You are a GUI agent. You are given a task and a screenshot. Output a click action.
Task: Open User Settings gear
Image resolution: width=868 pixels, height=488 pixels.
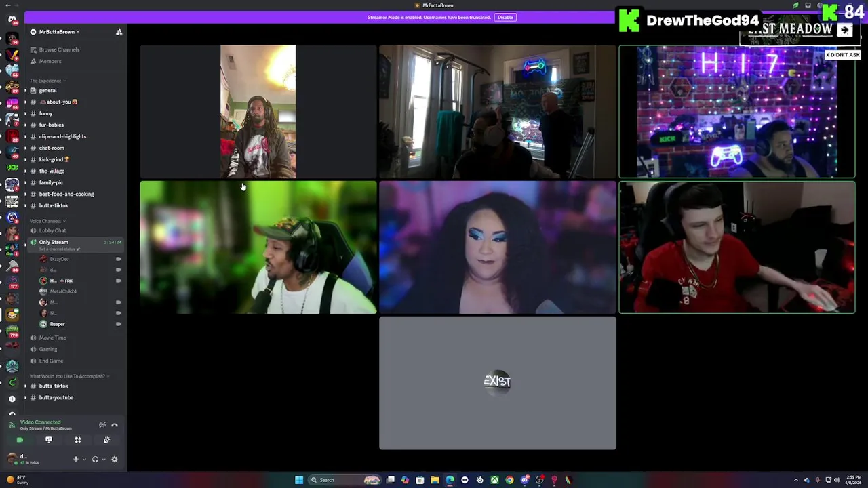click(115, 460)
